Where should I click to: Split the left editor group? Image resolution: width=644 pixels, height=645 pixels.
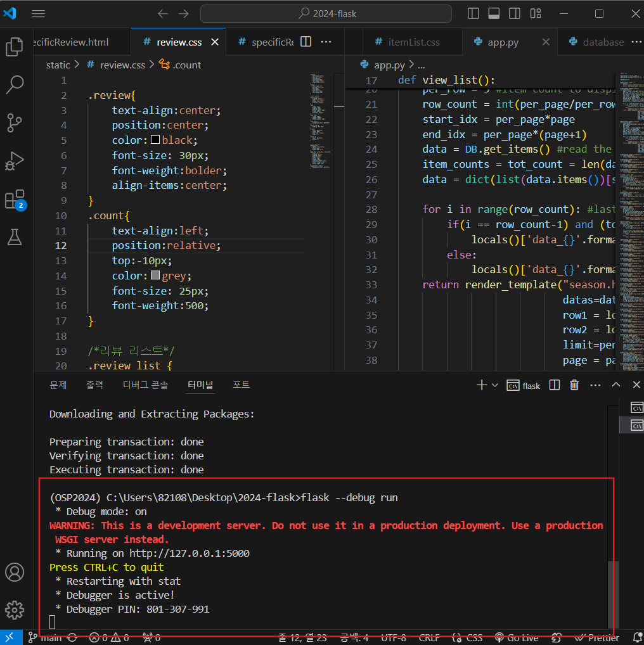coord(306,42)
